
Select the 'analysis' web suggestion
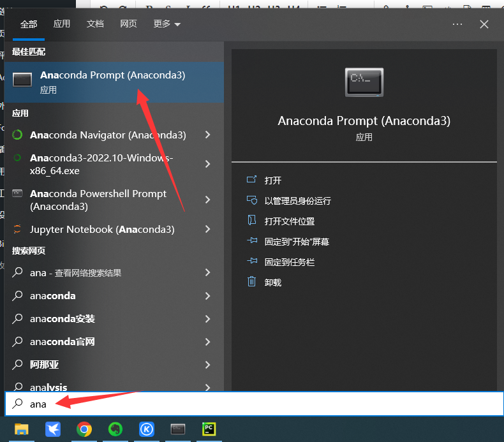[48, 387]
